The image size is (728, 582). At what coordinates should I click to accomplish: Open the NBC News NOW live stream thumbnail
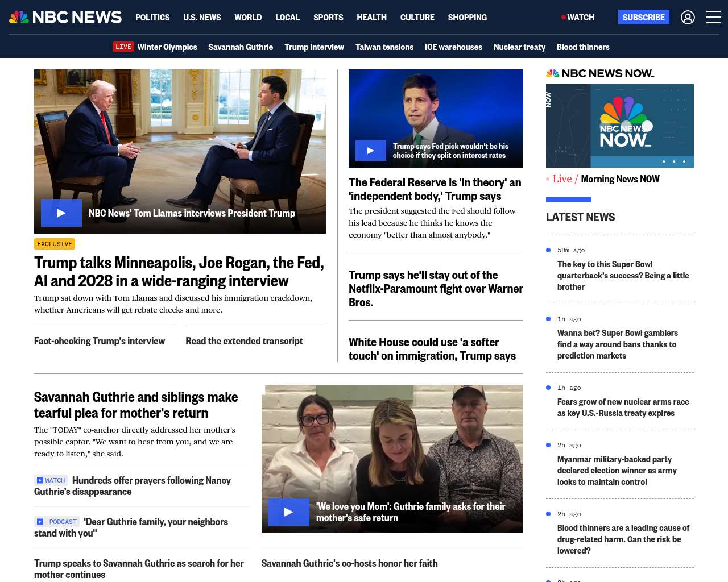pyautogui.click(x=619, y=126)
